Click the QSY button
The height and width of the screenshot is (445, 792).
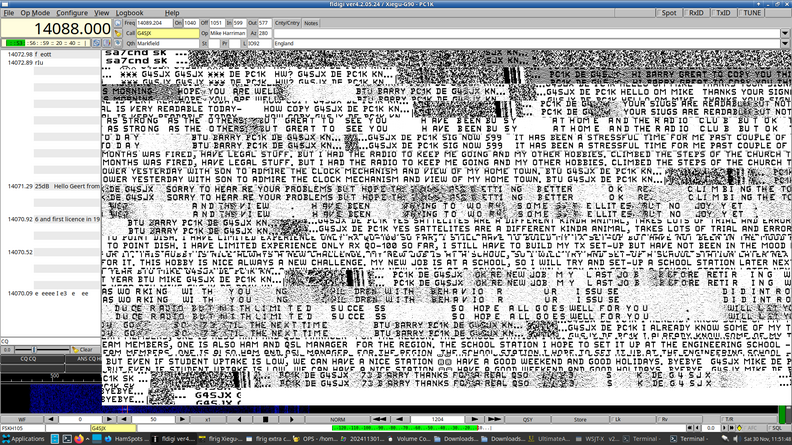(x=528, y=419)
